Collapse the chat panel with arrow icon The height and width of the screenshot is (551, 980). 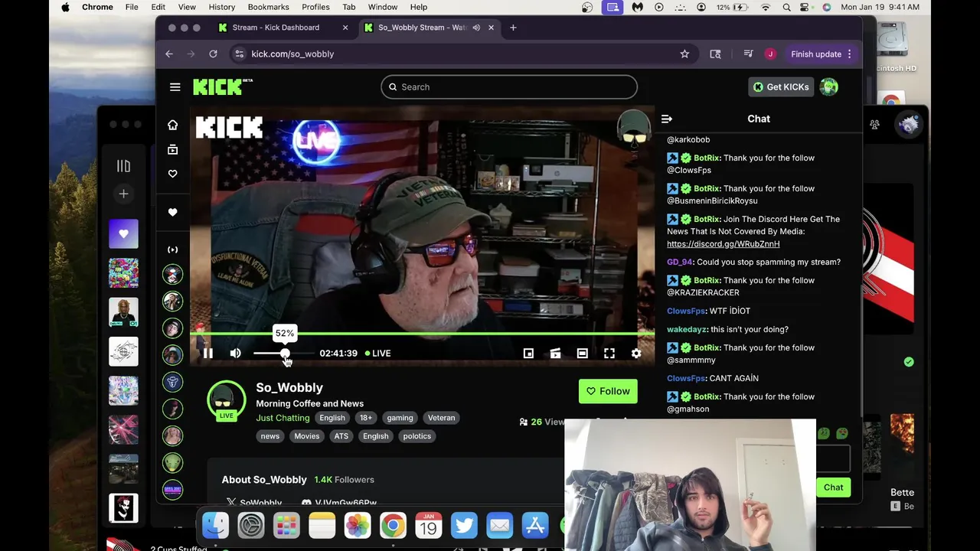(x=666, y=119)
